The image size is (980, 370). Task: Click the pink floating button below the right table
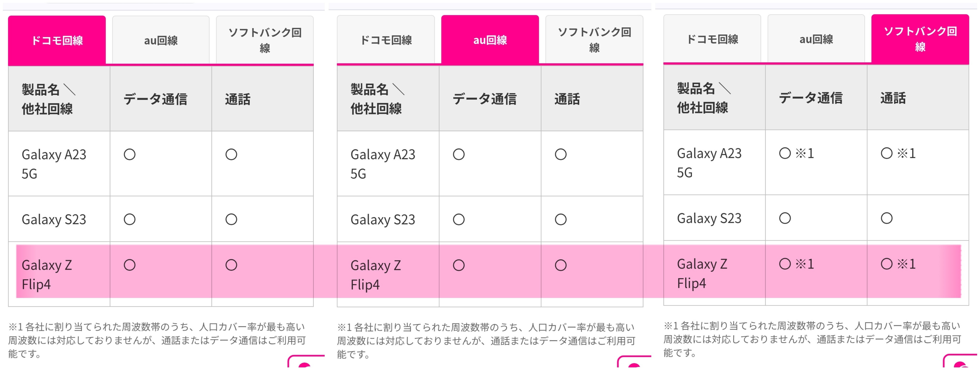point(961,362)
